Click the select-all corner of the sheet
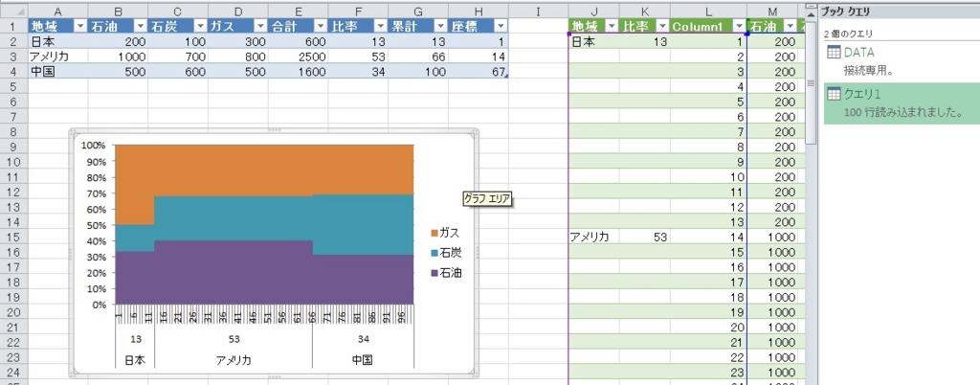This screenshot has height=385, width=980. [x=13, y=11]
